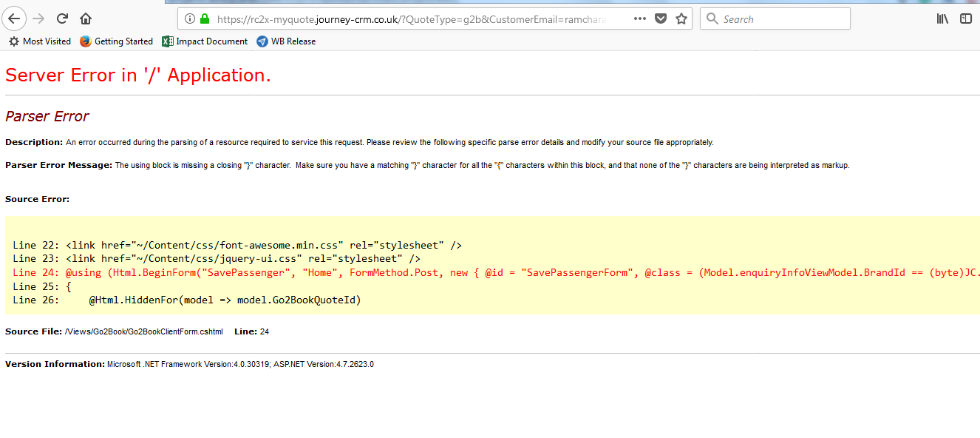
Task: Open page actions three-dots menu
Action: tap(640, 18)
